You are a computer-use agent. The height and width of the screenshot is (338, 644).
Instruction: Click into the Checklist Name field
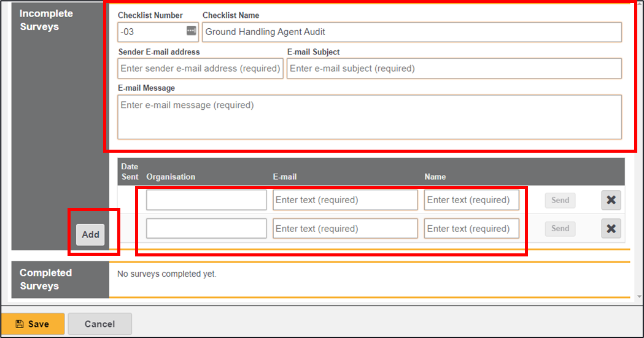point(411,32)
